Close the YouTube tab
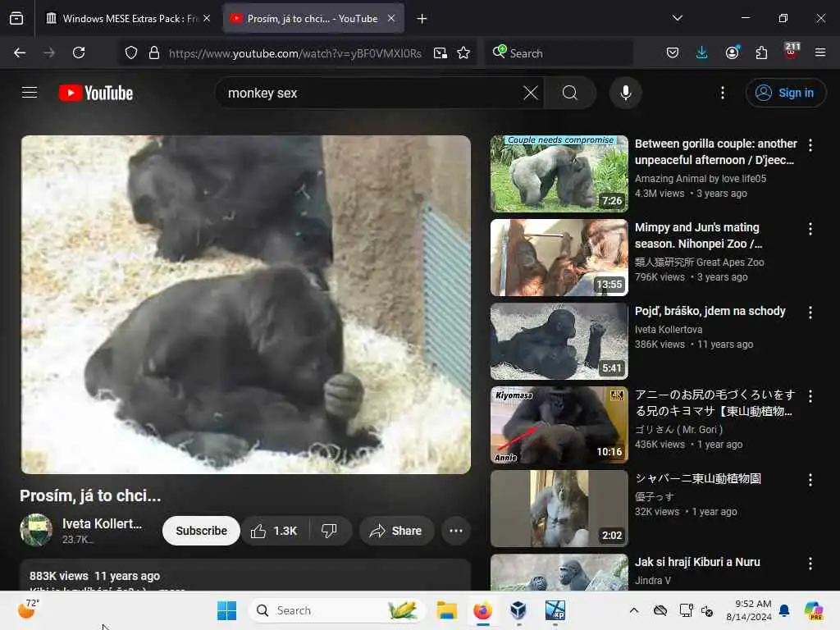The height and width of the screenshot is (630, 840). [x=391, y=18]
